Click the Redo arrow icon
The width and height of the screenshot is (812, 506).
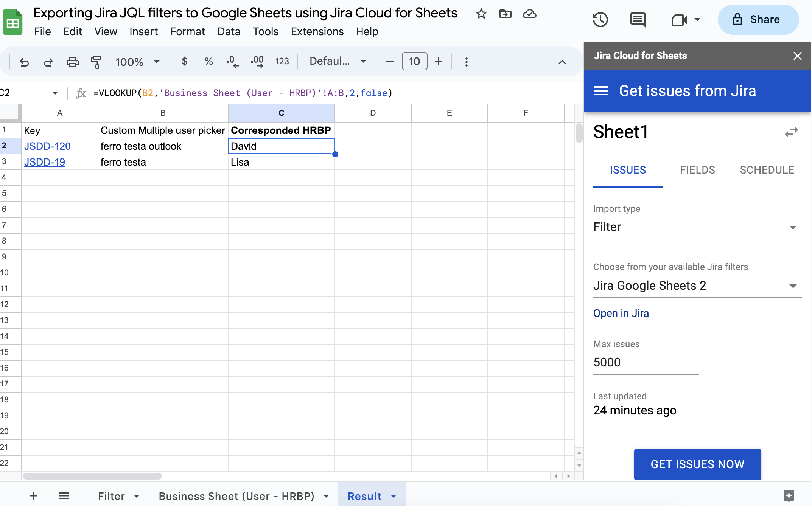(x=48, y=62)
